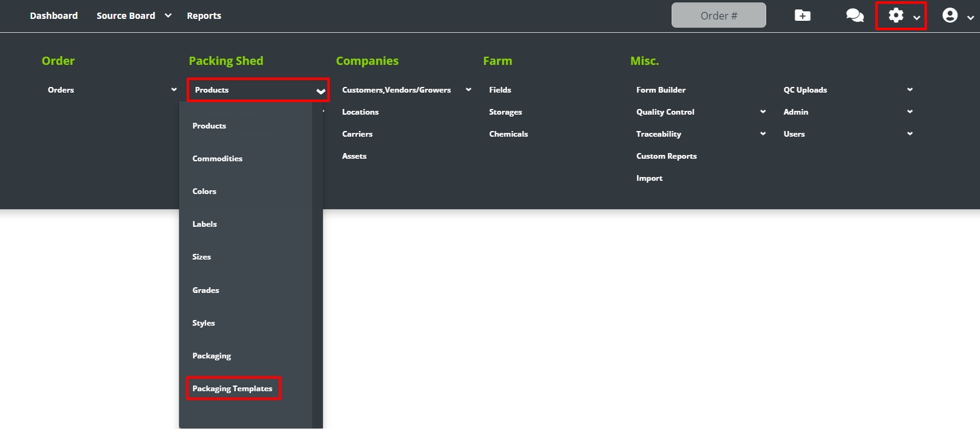Open Form Builder under Misc.

point(660,90)
